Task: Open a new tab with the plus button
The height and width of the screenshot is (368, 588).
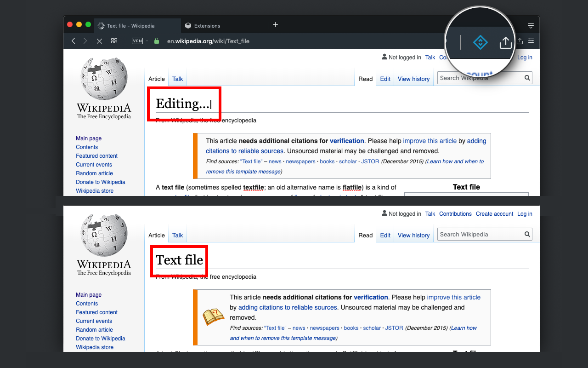Action: [275, 25]
